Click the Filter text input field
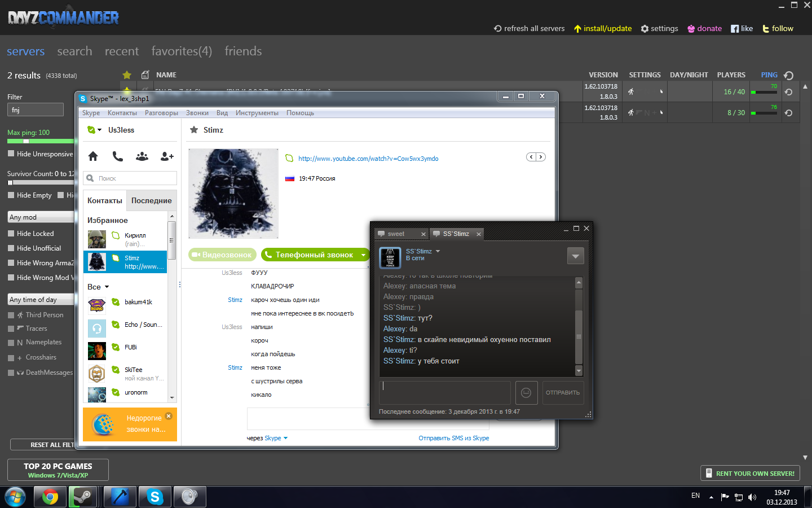This screenshot has width=812, height=508. click(x=36, y=110)
